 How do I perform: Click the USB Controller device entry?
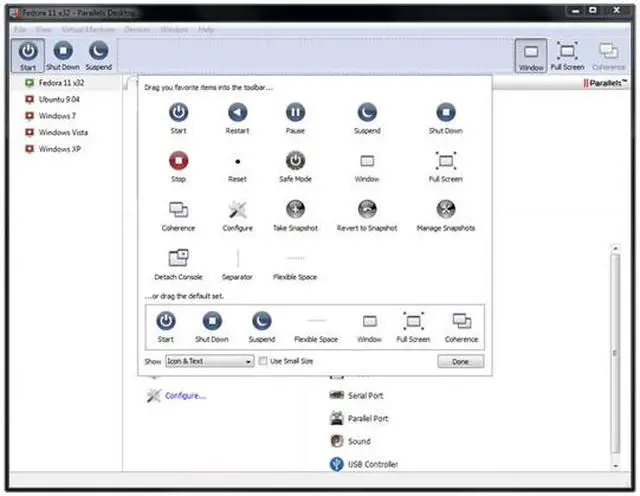click(x=364, y=464)
